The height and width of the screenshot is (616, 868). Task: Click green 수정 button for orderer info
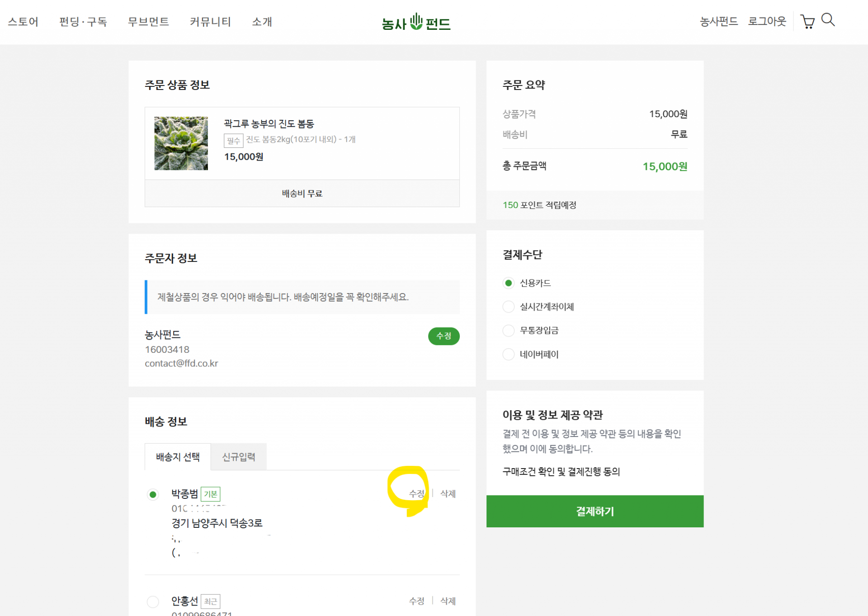tap(443, 336)
